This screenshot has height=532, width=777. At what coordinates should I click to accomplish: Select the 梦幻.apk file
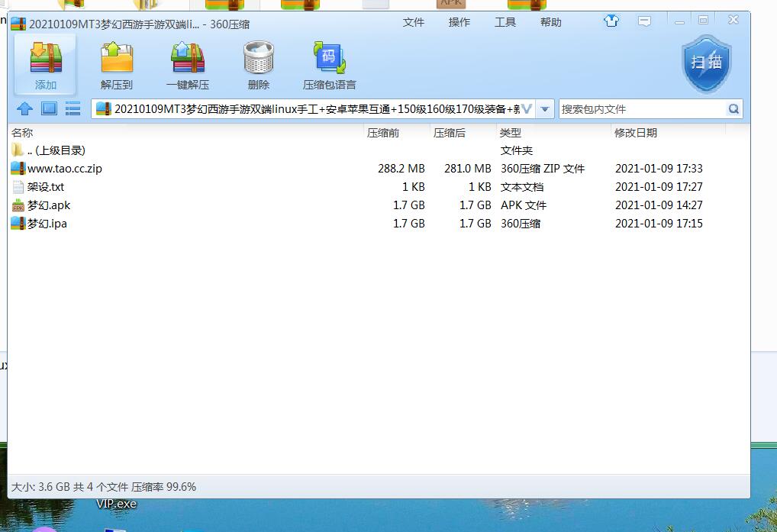pos(49,205)
